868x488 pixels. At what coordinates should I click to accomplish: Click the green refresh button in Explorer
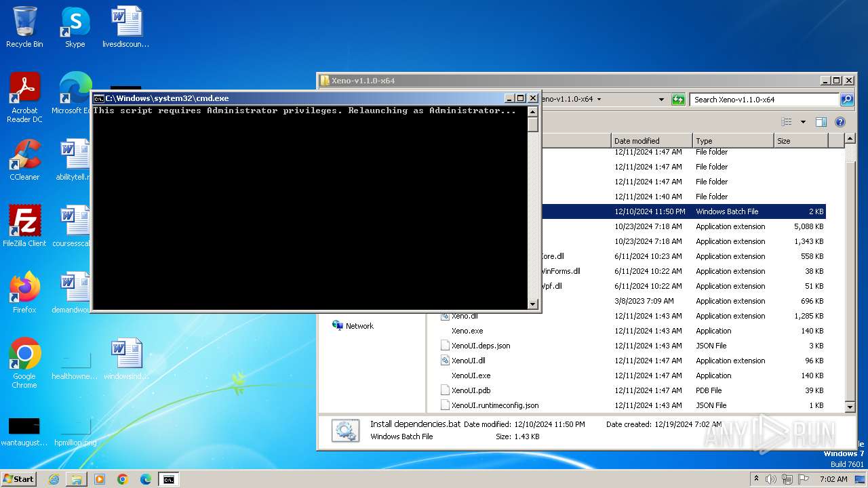(678, 100)
